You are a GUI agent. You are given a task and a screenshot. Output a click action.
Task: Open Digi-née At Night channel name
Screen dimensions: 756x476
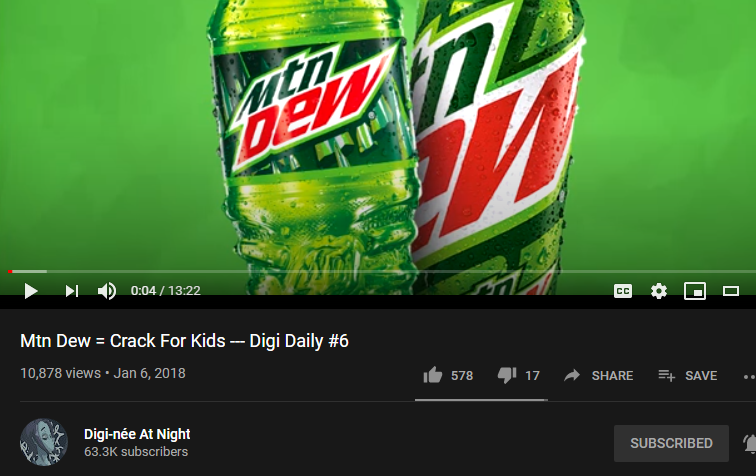[x=137, y=434]
